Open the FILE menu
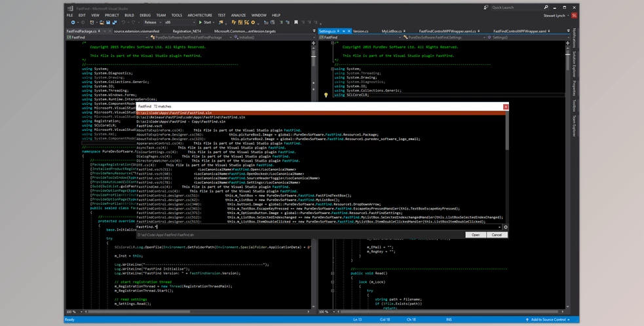The width and height of the screenshot is (644, 326). tap(70, 15)
